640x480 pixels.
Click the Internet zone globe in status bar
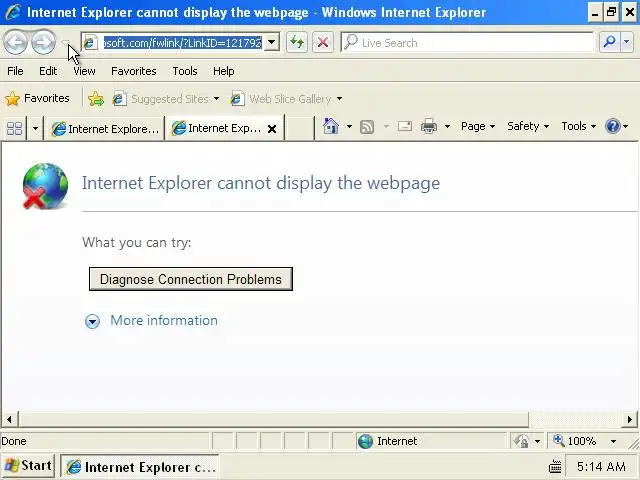pyautogui.click(x=365, y=441)
